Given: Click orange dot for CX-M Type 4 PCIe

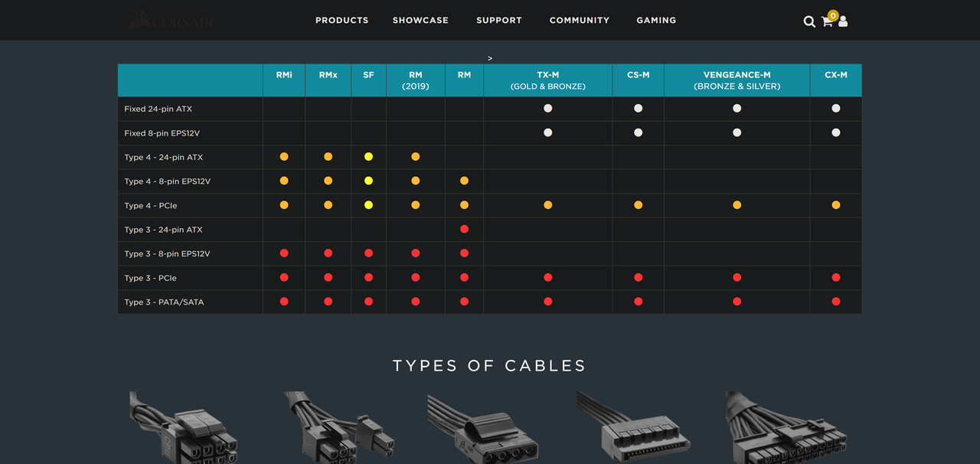Looking at the screenshot, I should (836, 205).
